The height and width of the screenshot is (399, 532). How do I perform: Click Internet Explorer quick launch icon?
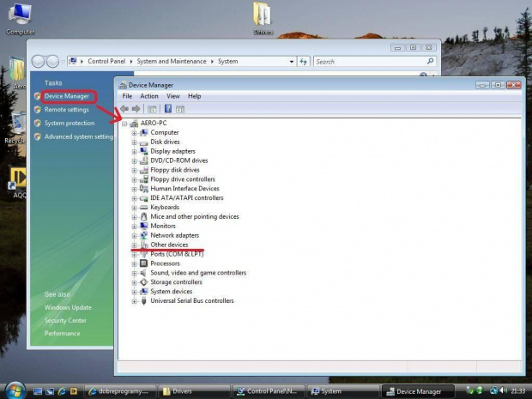[62, 391]
